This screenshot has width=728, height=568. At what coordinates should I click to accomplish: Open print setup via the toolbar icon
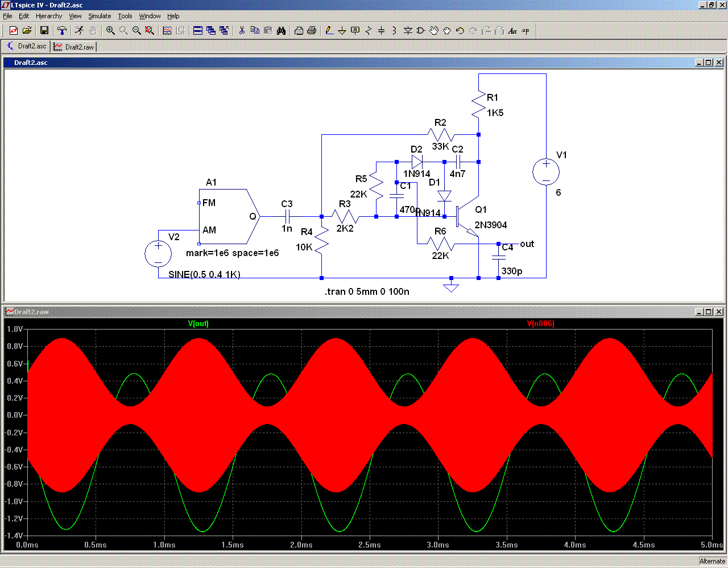pyautogui.click(x=299, y=31)
